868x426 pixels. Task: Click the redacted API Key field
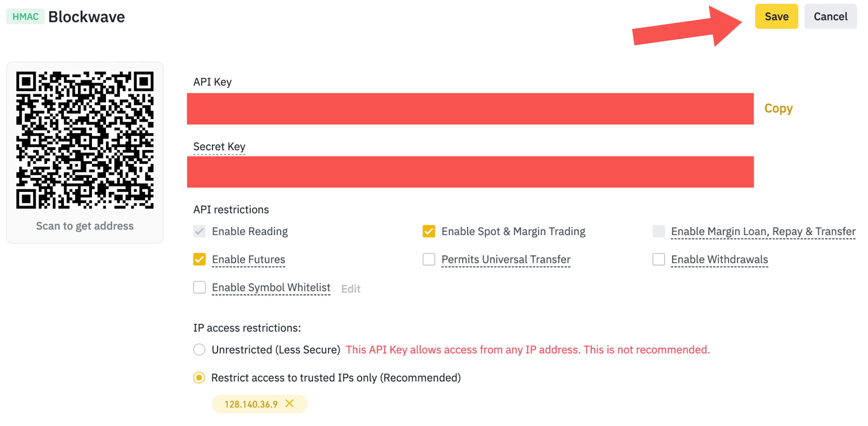[x=470, y=109]
